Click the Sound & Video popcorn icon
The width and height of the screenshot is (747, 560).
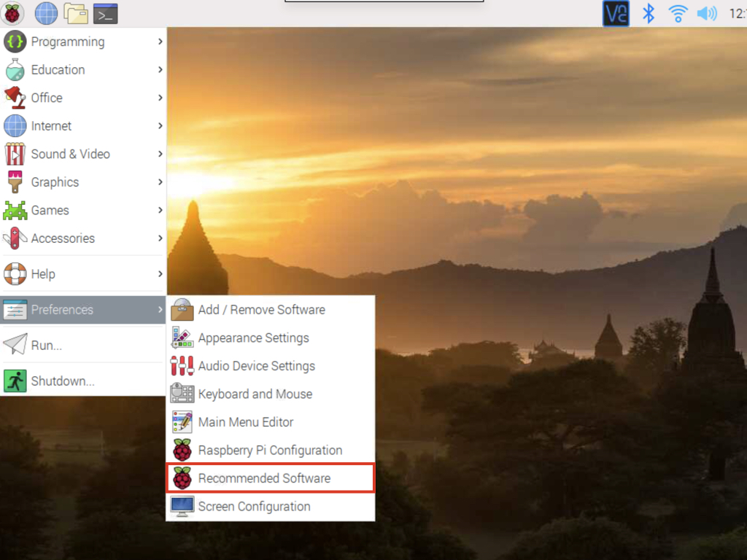(15, 154)
